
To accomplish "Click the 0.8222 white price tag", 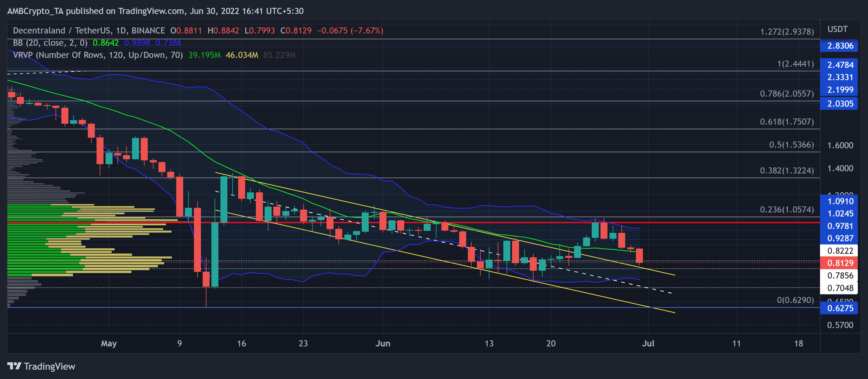I will [x=840, y=251].
